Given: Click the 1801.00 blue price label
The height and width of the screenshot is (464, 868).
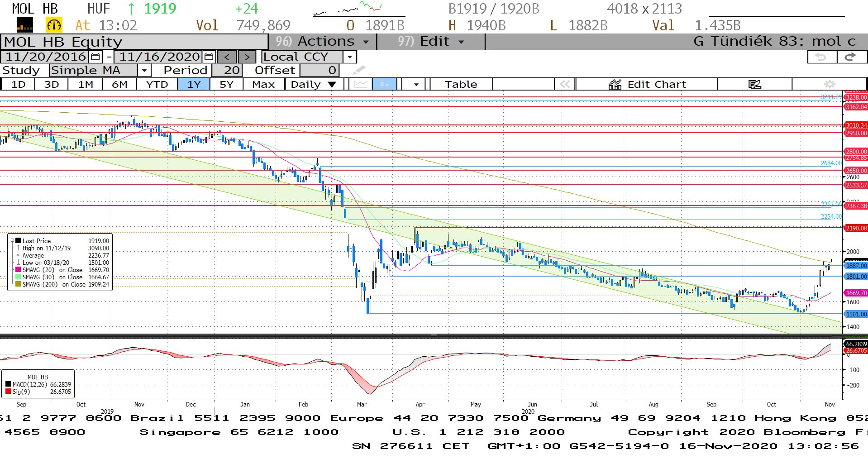Looking at the screenshot, I should pyautogui.click(x=856, y=277).
